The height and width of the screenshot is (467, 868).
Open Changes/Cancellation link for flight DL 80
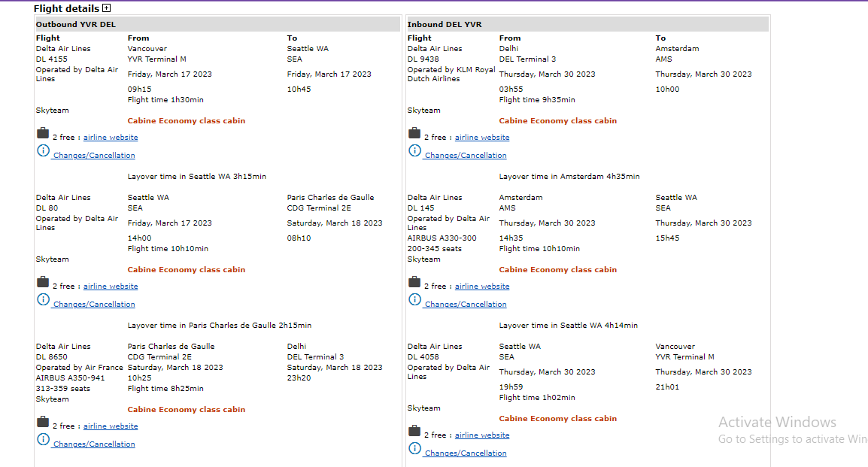coord(94,305)
